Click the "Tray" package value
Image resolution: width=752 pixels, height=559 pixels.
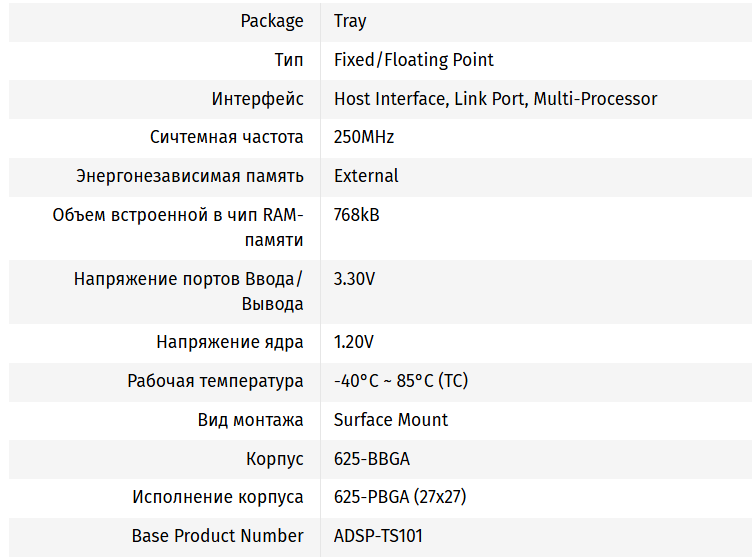tap(350, 21)
